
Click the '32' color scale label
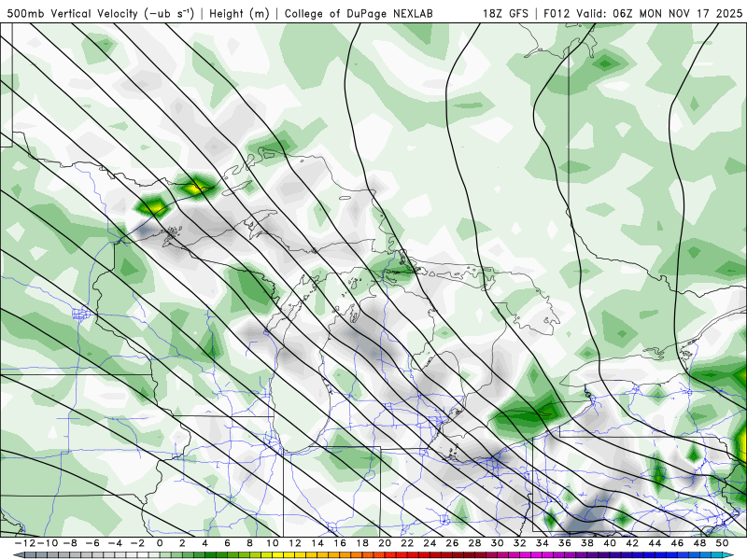pos(520,543)
